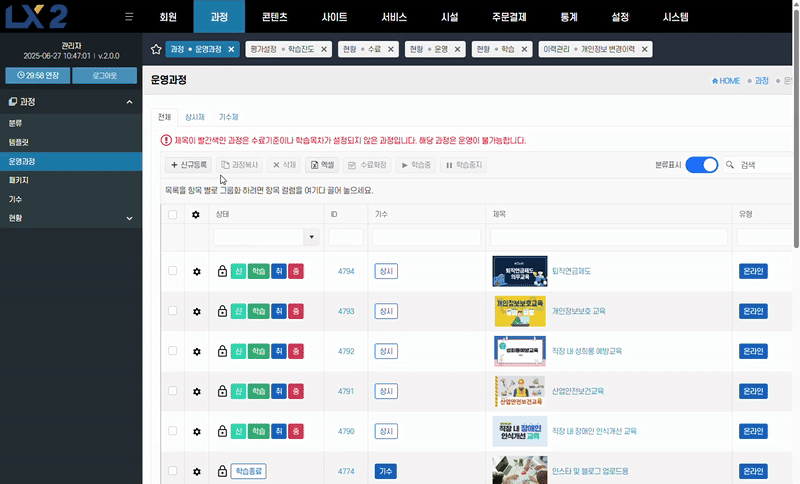Open the 사이트 top menu
This screenshot has width=800, height=484.
coord(334,17)
